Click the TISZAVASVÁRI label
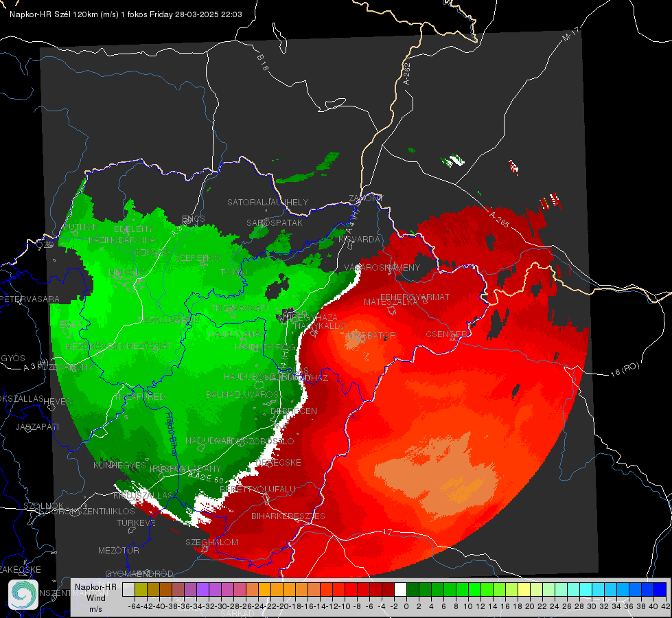 (x=240, y=308)
